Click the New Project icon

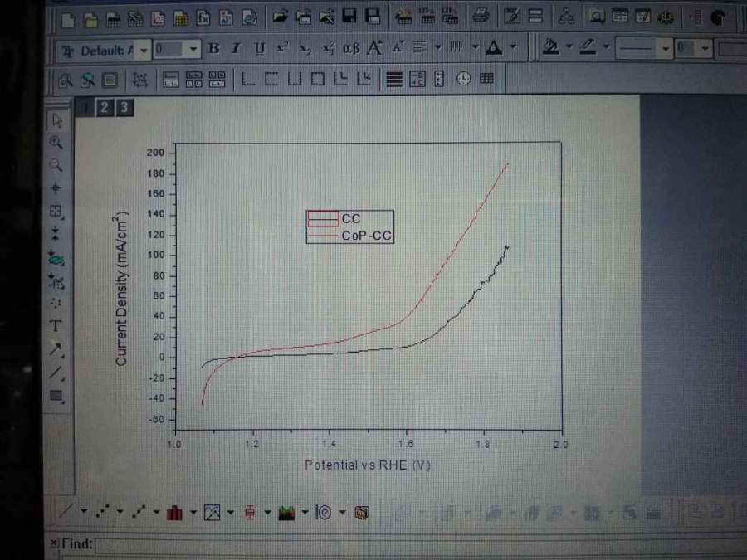pyautogui.click(x=68, y=20)
